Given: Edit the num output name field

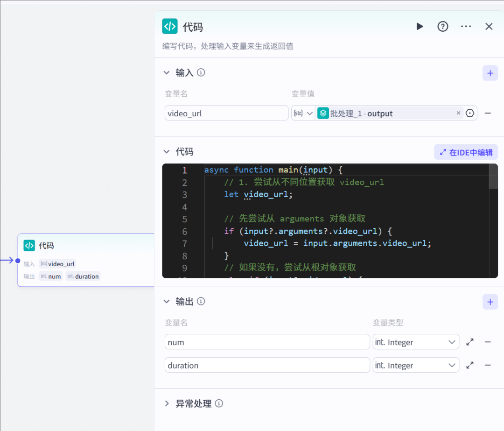Looking at the screenshot, I should point(267,342).
